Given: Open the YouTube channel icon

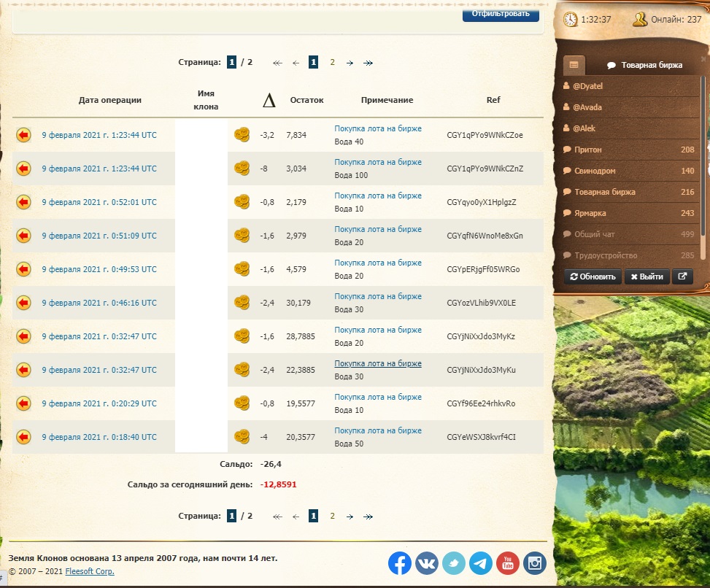Looking at the screenshot, I should click(508, 562).
